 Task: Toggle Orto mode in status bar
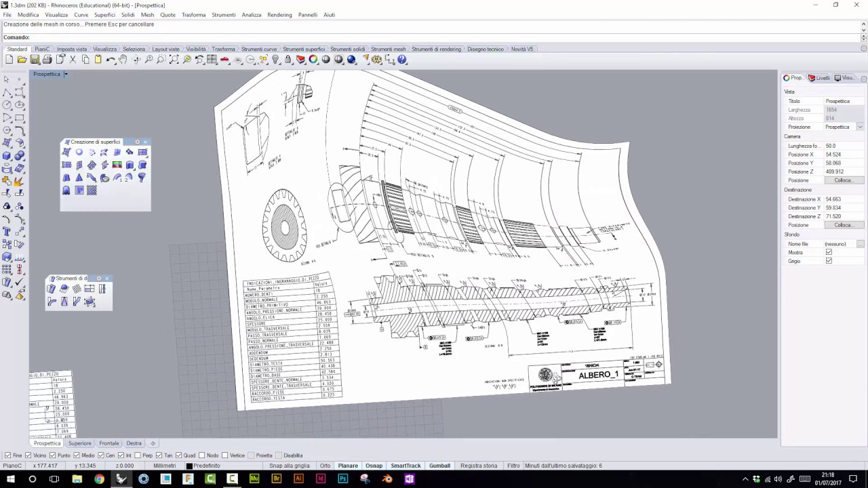tap(325, 466)
